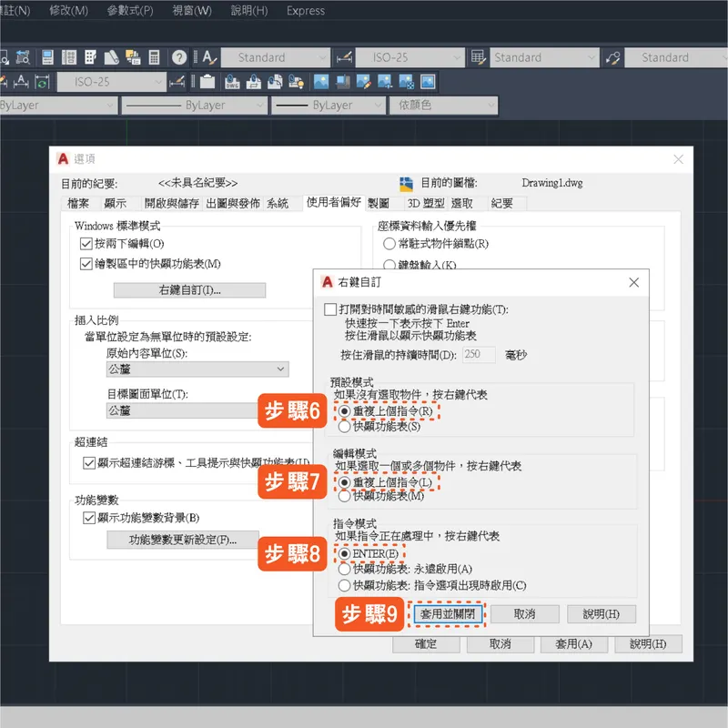Open the Markup Set Manager icon
The width and height of the screenshot is (728, 728).
coord(133,57)
